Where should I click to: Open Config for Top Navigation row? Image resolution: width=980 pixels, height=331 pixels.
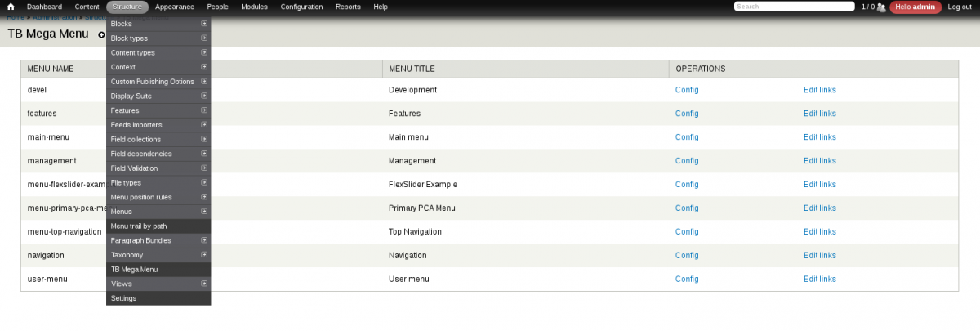(x=687, y=232)
